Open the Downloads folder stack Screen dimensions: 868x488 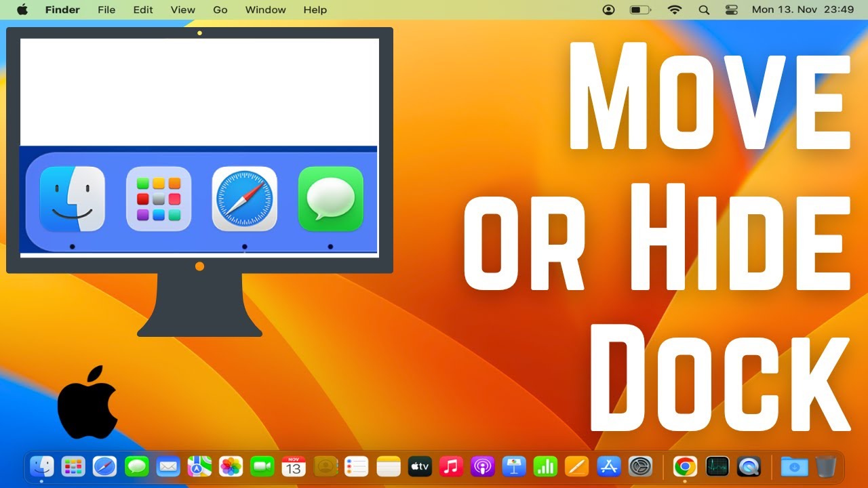tap(794, 466)
